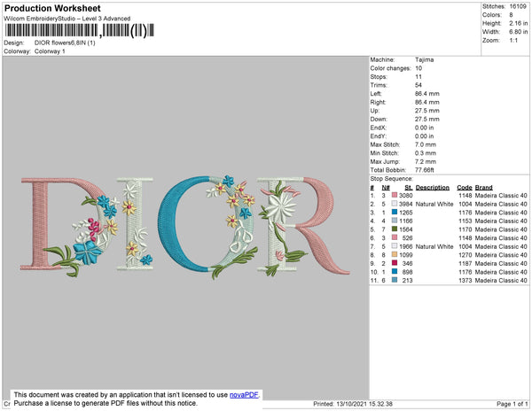The width and height of the screenshot is (532, 411).
Task: Click the Stops value 11
Action: (x=419, y=76)
